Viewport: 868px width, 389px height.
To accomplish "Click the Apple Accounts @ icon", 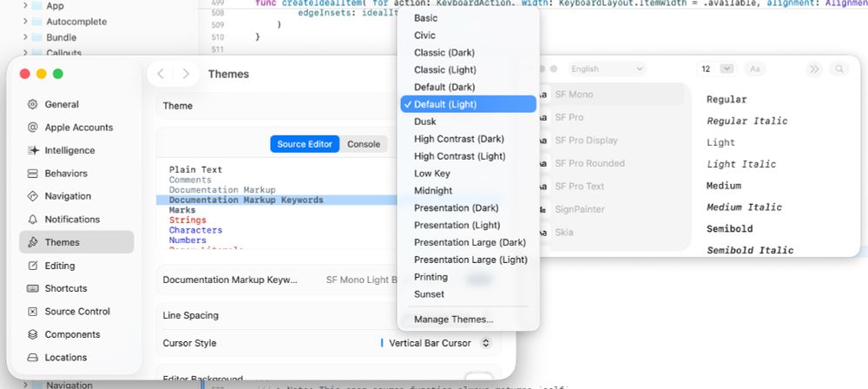I will pos(33,128).
